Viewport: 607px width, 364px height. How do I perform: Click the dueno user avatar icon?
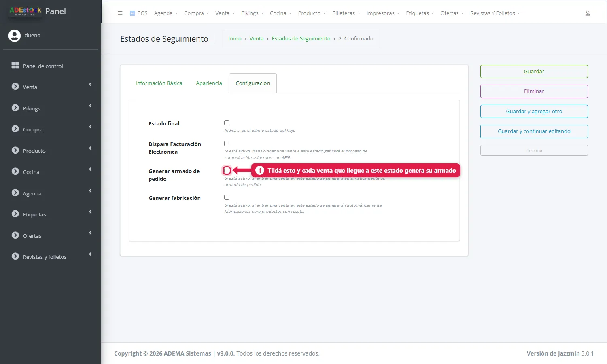[x=15, y=36]
